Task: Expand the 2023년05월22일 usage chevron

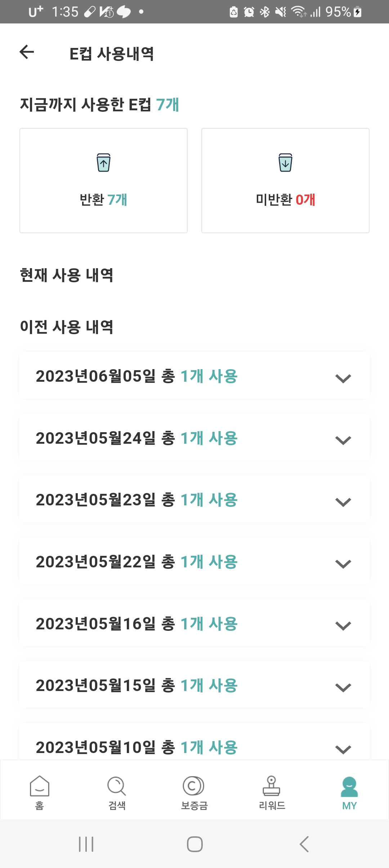Action: 343,564
